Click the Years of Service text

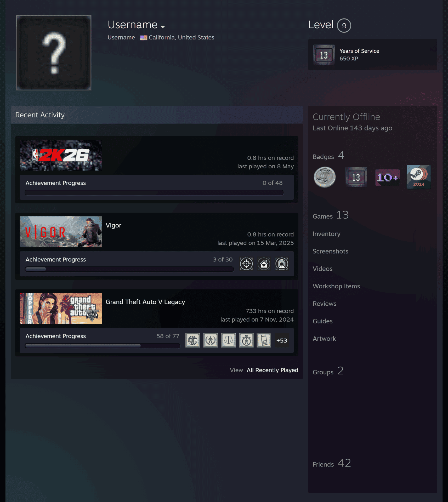tap(359, 51)
